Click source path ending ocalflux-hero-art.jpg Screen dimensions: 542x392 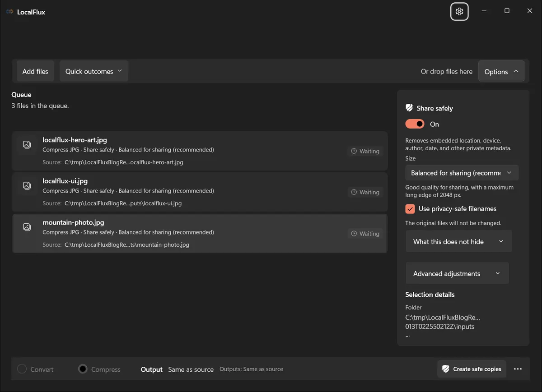(x=124, y=162)
